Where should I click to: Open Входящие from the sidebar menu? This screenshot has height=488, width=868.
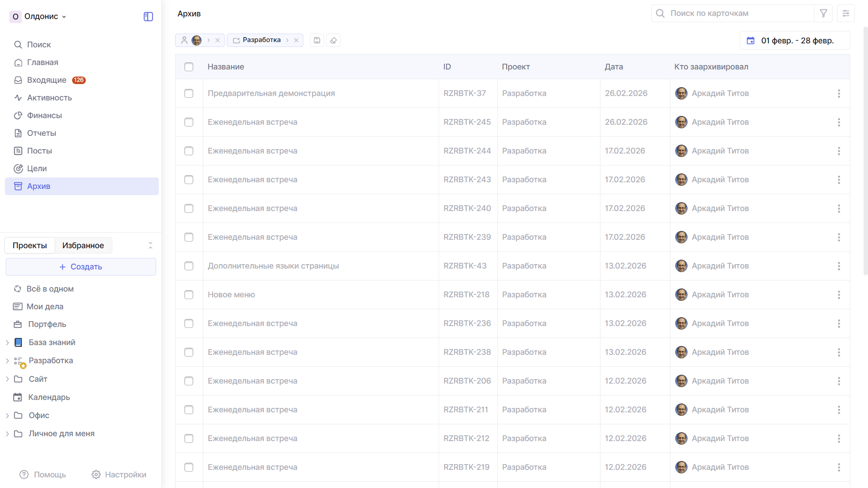point(46,80)
